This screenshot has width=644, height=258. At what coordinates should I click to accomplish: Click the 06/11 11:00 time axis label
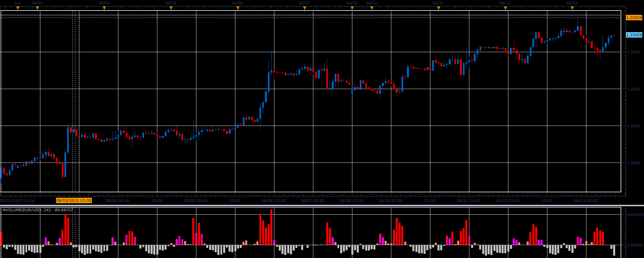pyautogui.click(x=469, y=201)
